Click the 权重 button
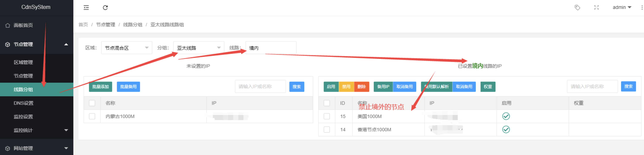This screenshot has height=155, width=644. coord(488,87)
